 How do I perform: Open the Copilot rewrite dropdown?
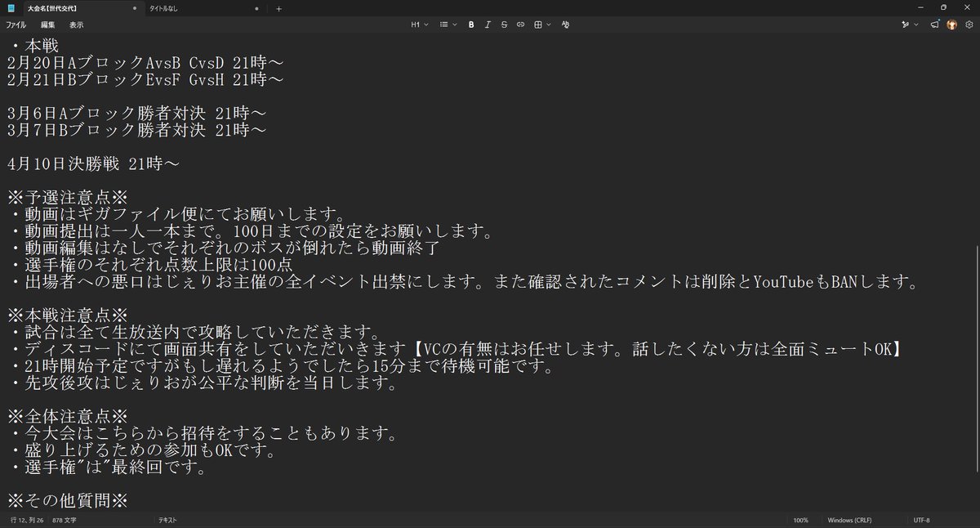(x=909, y=25)
